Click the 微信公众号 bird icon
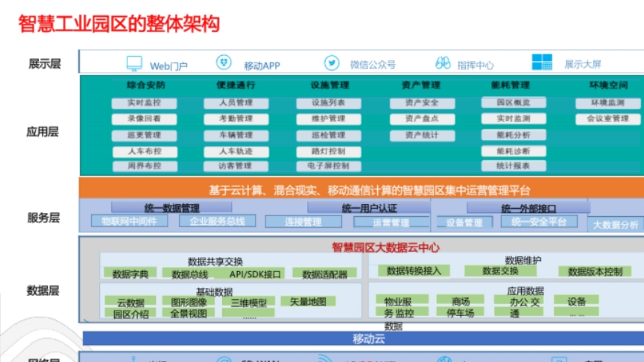Screen dimensions: 644x362 [332, 63]
